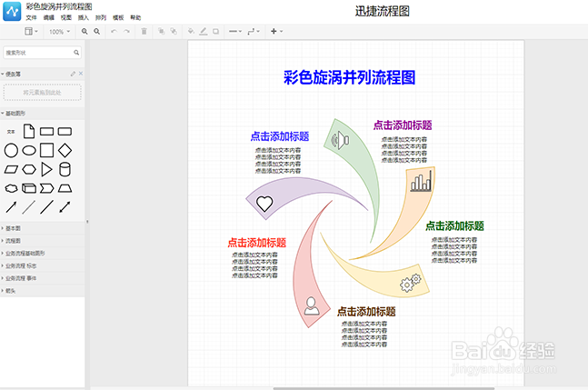Expand the 流程图 section
588x390 pixels.
click(x=43, y=241)
